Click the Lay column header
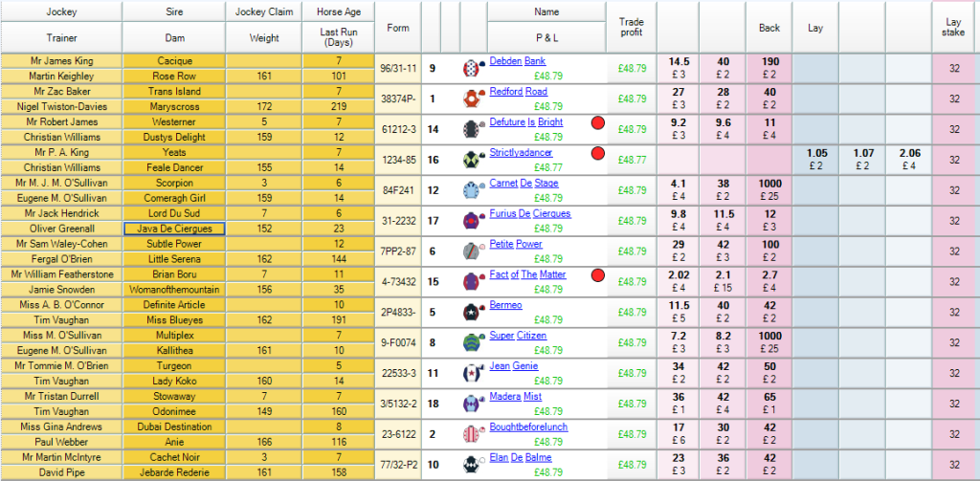Screen dimensions: 980x481 click(x=815, y=28)
